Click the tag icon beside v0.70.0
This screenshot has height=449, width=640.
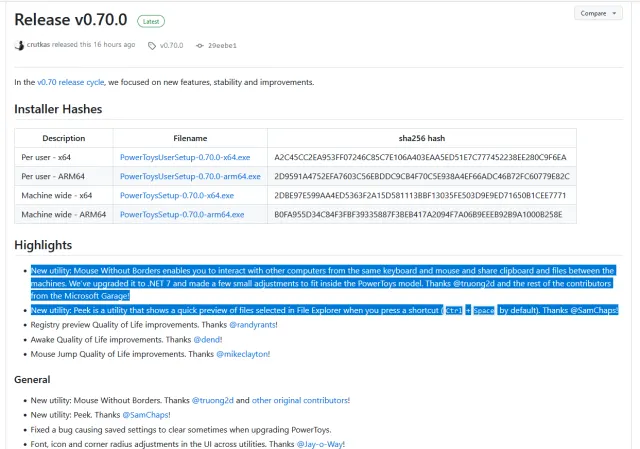(152, 45)
